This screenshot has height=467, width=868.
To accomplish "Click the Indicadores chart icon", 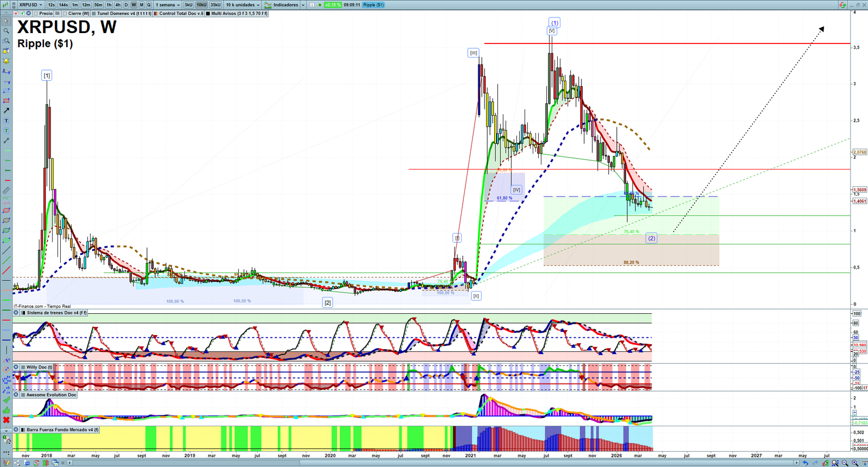I will click(x=268, y=5).
